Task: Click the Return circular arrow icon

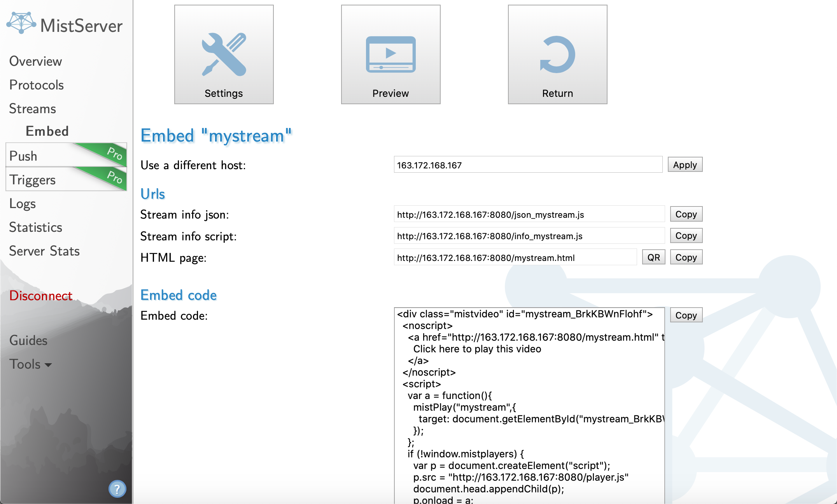Action: 557,54
